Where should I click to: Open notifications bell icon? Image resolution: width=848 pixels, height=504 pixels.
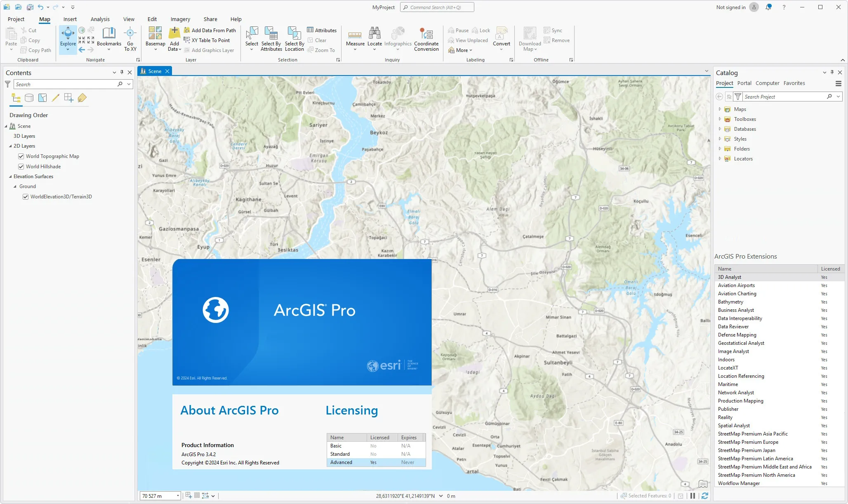click(768, 7)
